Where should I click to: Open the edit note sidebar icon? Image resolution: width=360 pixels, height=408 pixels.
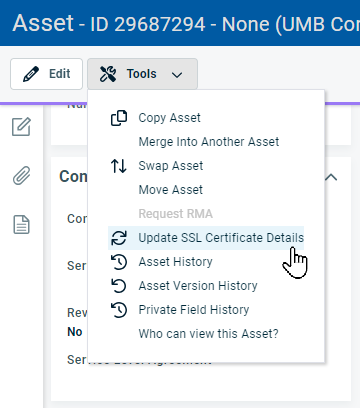coord(21,127)
